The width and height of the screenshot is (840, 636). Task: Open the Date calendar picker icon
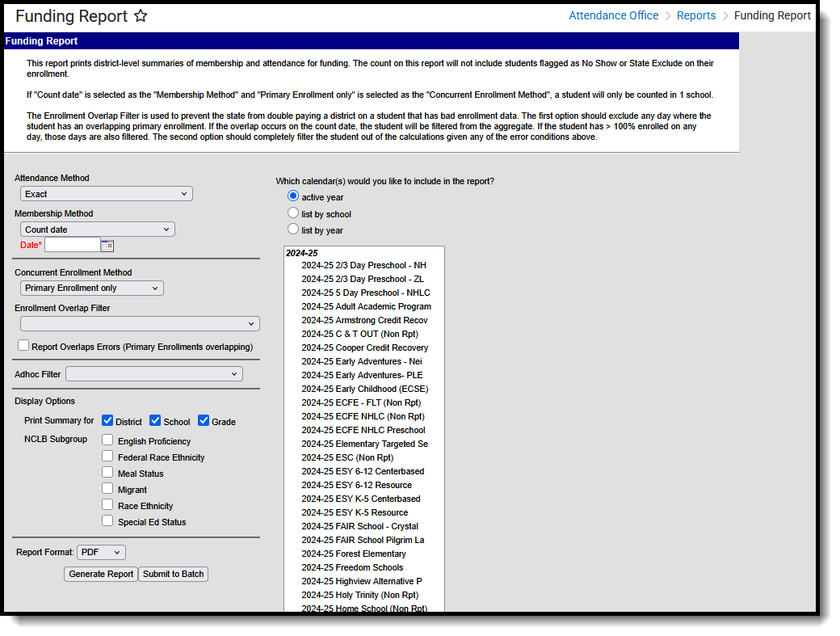point(107,246)
